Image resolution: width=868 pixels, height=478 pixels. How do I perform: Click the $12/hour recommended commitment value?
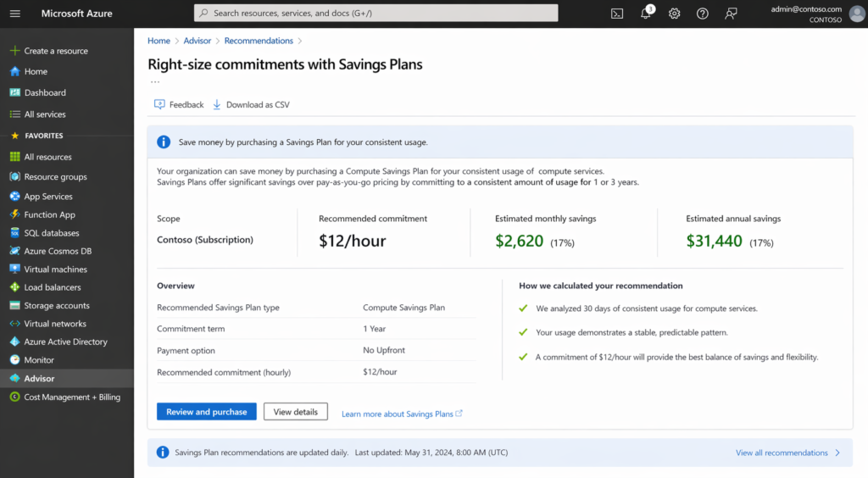click(x=352, y=241)
